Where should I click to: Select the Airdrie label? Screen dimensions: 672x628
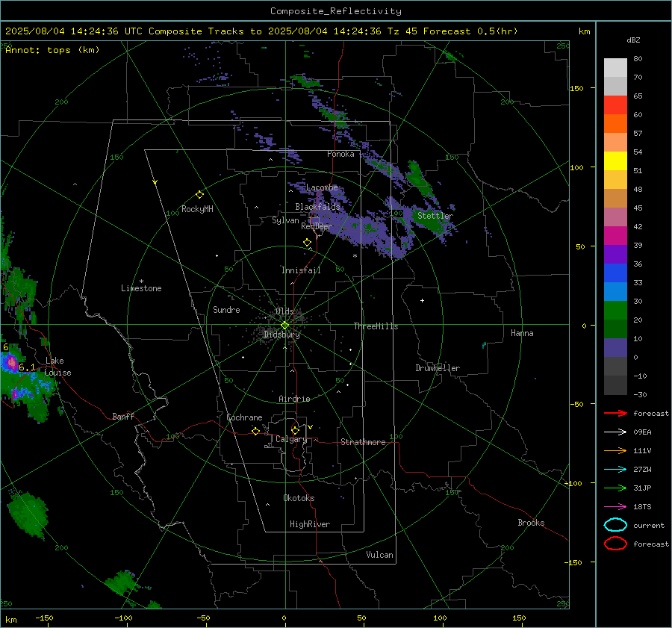pyautogui.click(x=294, y=399)
